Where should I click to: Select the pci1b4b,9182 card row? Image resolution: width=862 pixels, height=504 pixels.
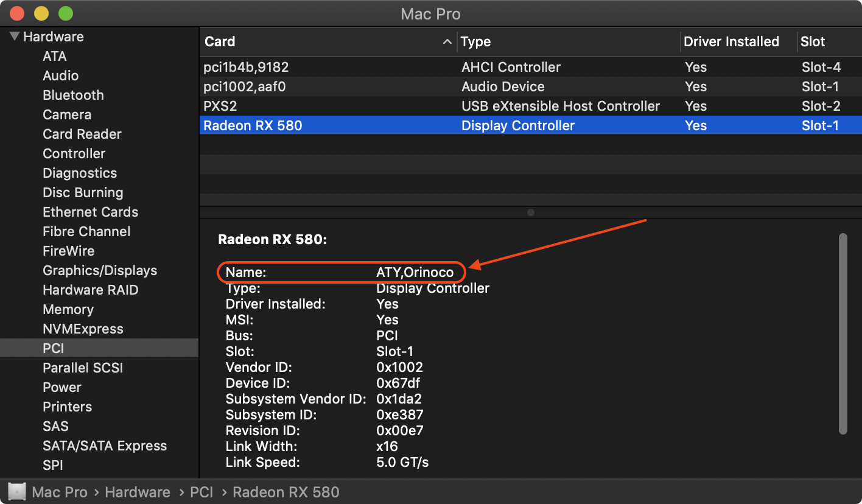(x=531, y=67)
